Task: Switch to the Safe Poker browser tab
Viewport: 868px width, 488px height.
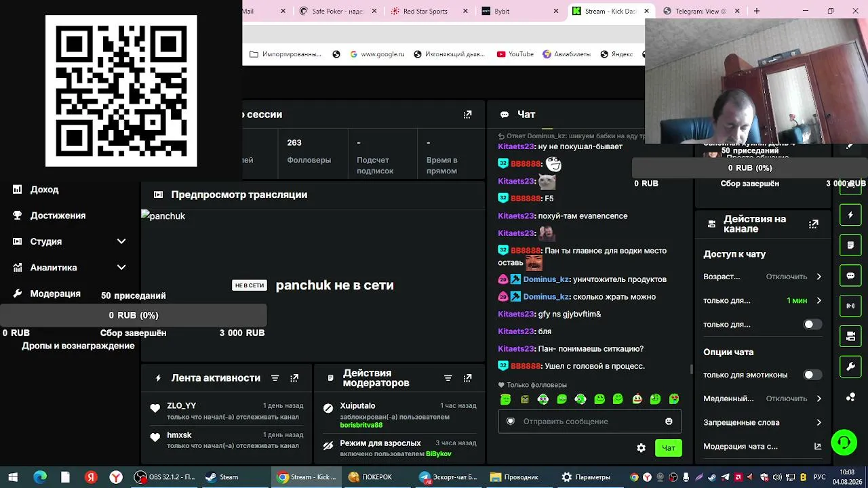Action: tap(336, 11)
